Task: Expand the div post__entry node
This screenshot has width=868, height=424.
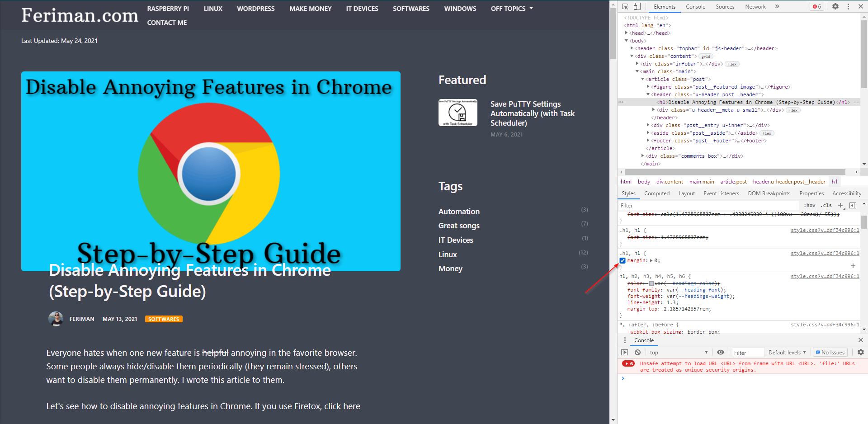Action: tap(648, 125)
